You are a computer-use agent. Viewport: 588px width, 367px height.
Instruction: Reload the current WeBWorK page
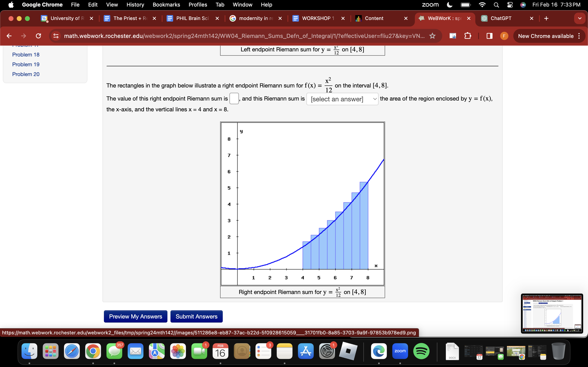pyautogui.click(x=38, y=36)
